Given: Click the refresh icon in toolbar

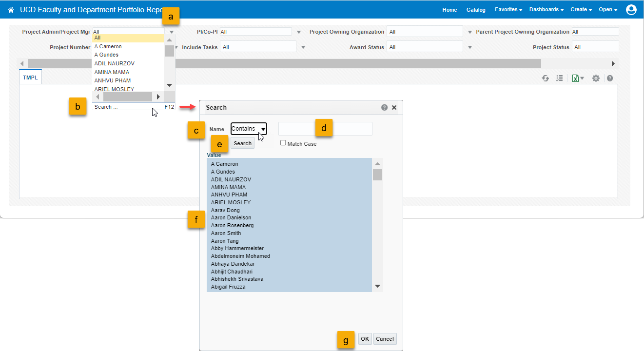Looking at the screenshot, I should click(546, 78).
